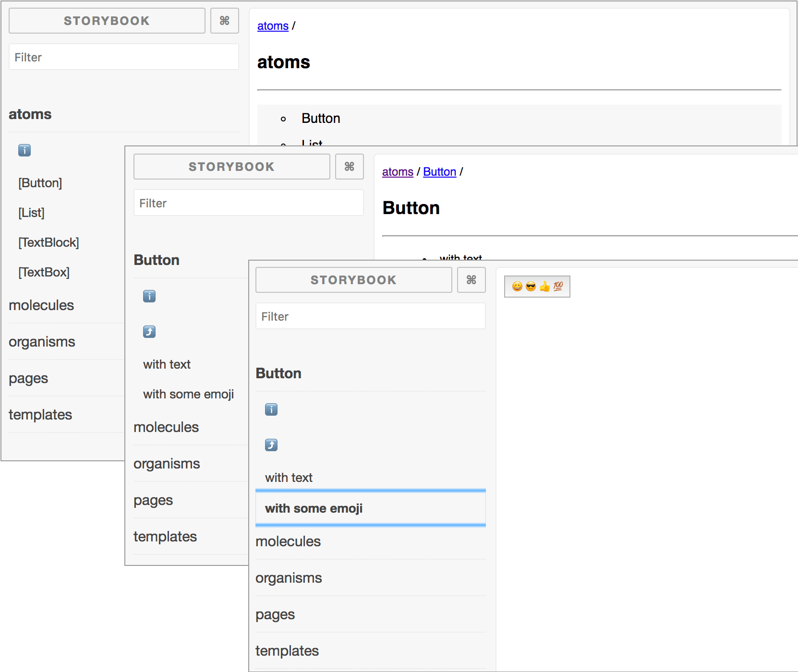798x672 pixels.
Task: Click the up-arrow icon in front window sidebar
Action: coord(271,445)
